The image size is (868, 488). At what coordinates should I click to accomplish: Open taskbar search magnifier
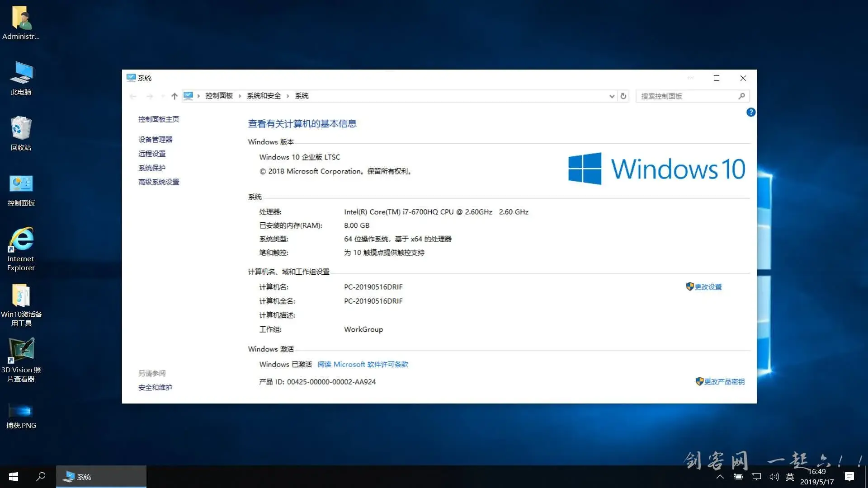(x=41, y=477)
